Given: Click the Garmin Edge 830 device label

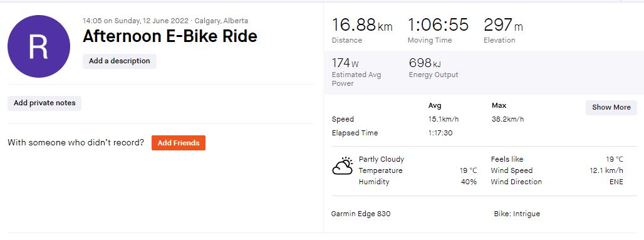Looking at the screenshot, I should 361,214.
